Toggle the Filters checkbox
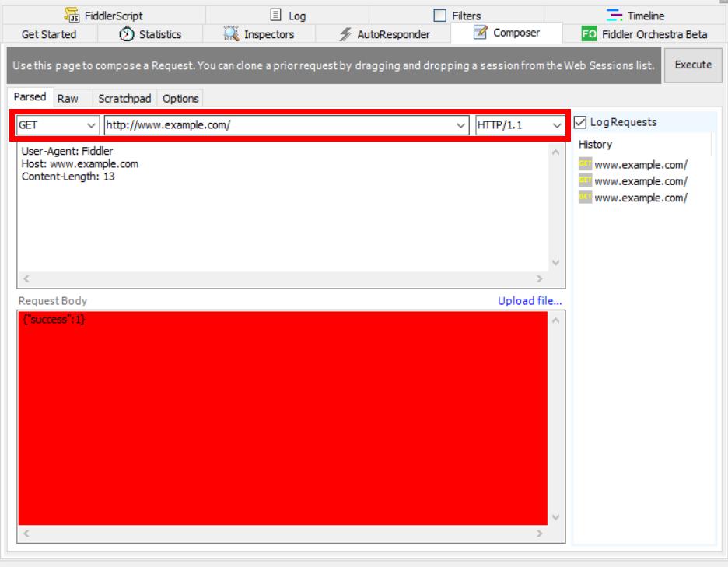Screen dimensions: 728x567 [x=439, y=16]
